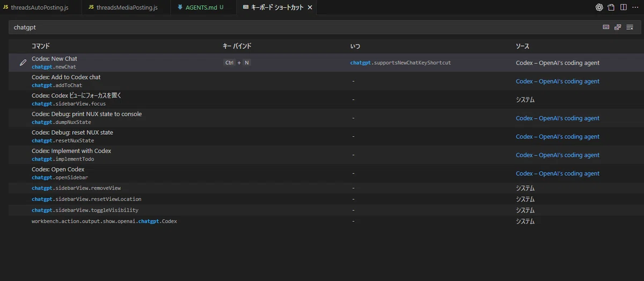Edit the keybinding with the pencil icon

point(23,63)
